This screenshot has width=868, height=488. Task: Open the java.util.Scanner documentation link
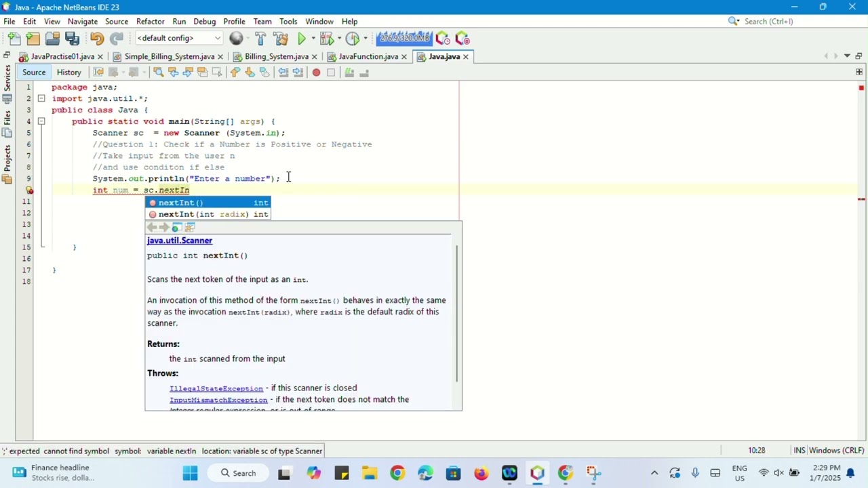point(180,241)
